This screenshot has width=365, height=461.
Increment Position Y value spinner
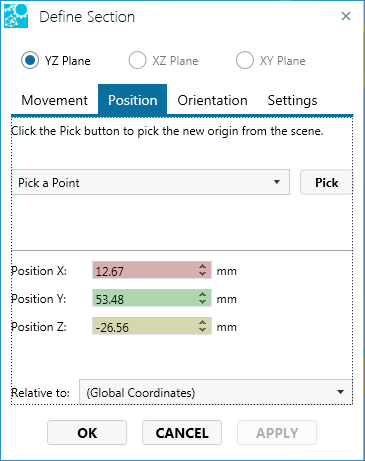click(202, 294)
